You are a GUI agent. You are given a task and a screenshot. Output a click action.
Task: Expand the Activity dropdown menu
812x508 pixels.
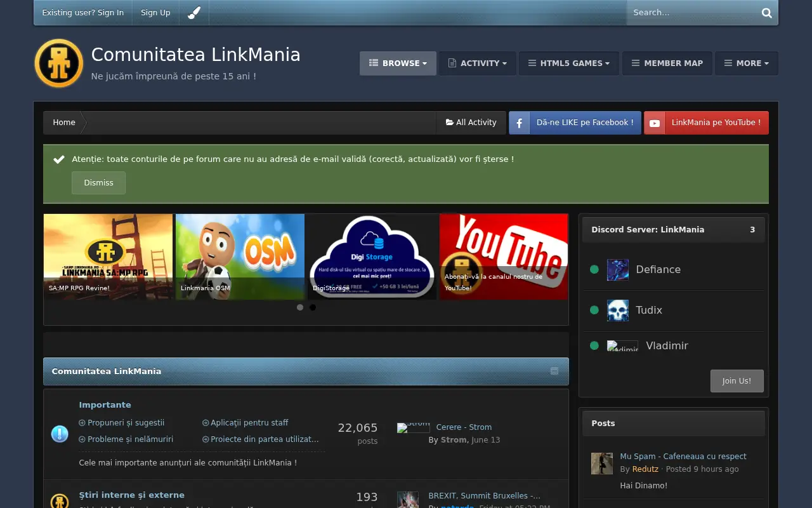pyautogui.click(x=477, y=63)
